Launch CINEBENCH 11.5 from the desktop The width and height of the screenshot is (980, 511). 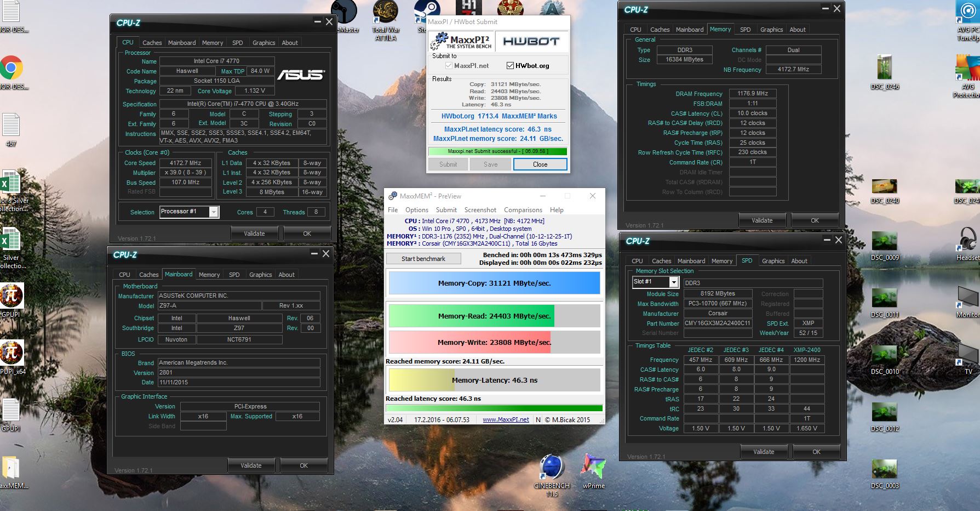(x=552, y=475)
